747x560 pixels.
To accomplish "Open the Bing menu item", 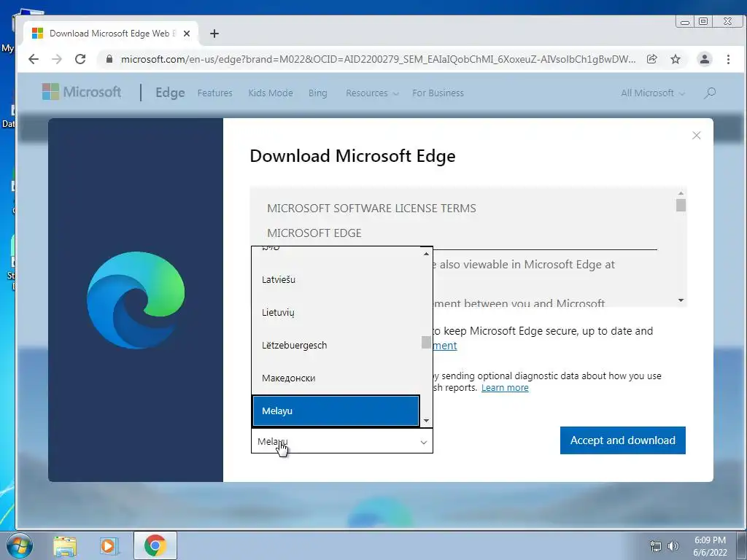I will click(318, 93).
